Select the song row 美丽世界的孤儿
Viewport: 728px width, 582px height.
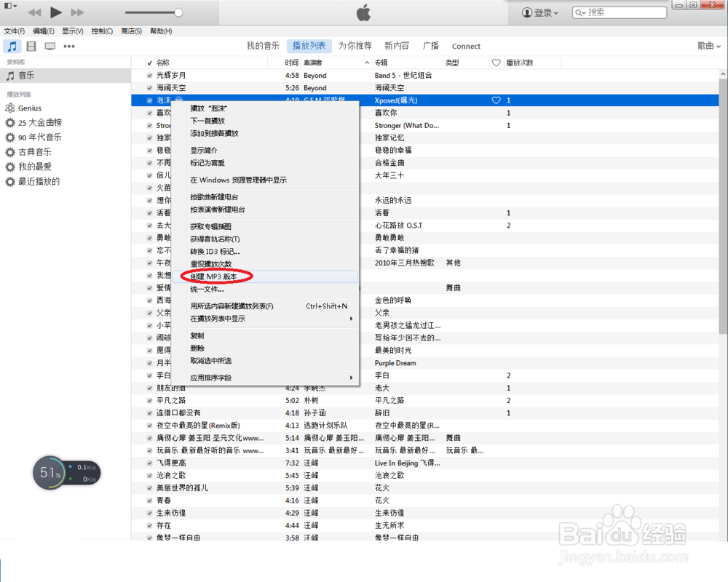tap(425, 487)
